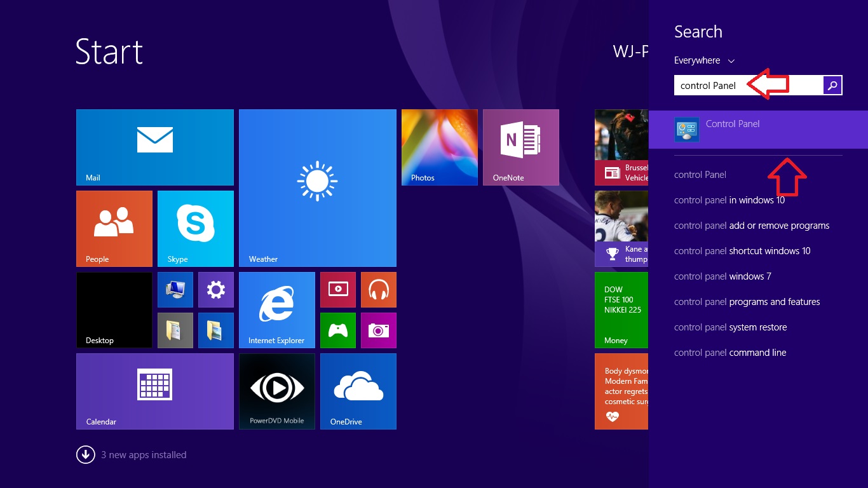
Task: Select "control panel programs and features" suggestion
Action: pyautogui.click(x=747, y=302)
